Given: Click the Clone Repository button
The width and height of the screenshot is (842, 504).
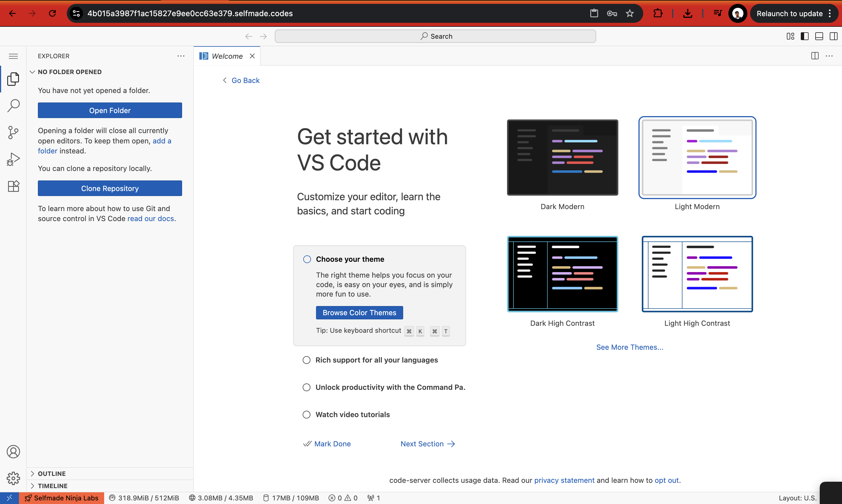Looking at the screenshot, I should (110, 188).
